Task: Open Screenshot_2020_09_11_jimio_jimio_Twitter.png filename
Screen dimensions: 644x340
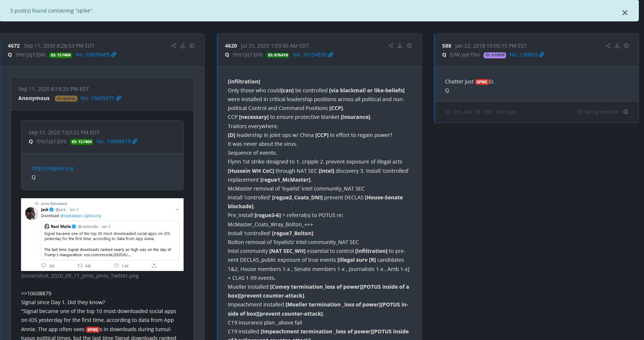Action: (x=80, y=276)
